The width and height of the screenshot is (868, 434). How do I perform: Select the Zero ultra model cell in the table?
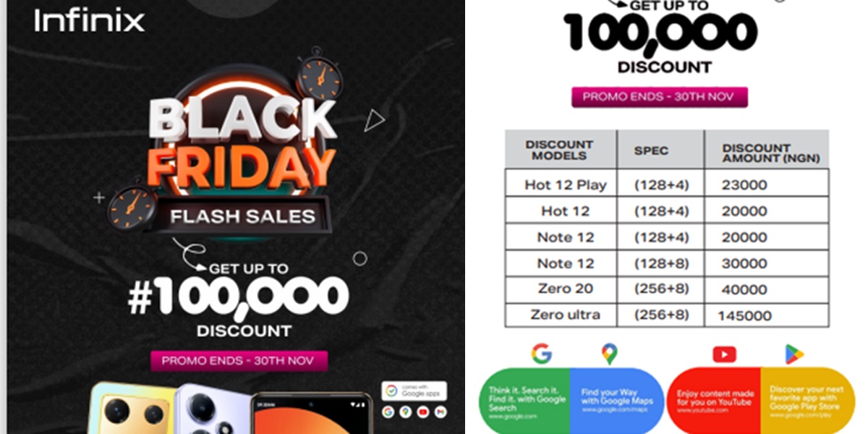tap(564, 315)
